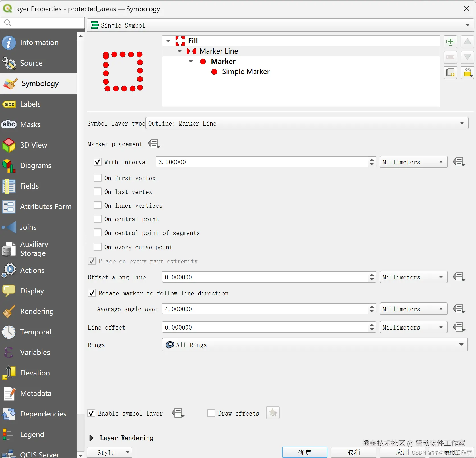Open interval units Millimeters dropdown

(x=413, y=162)
